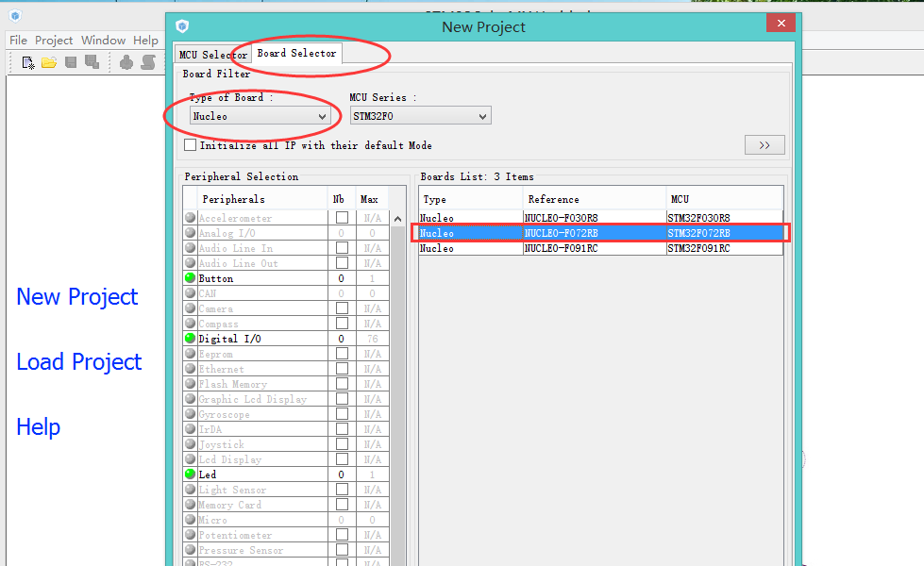Image resolution: width=924 pixels, height=566 pixels.
Task: Tick the Compass checkbox
Action: click(342, 324)
